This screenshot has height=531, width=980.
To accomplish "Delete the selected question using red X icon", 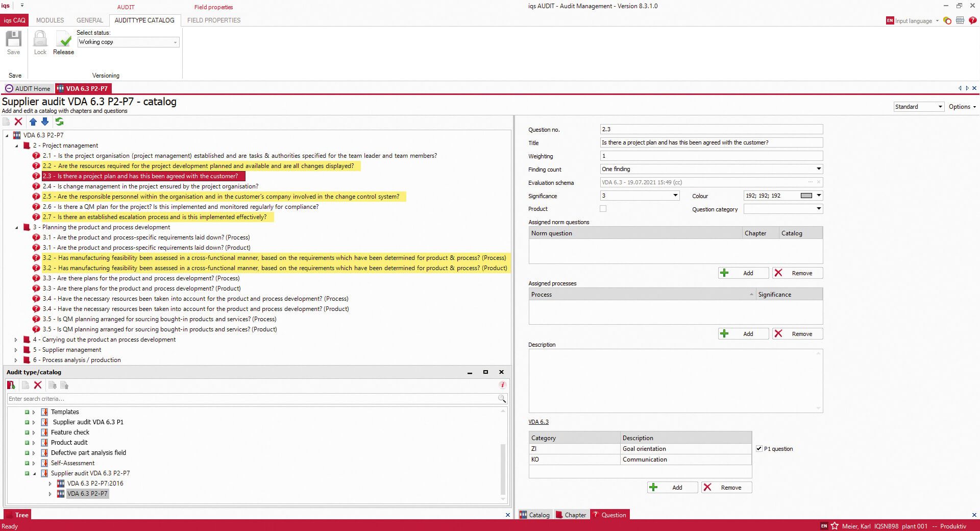I will [19, 122].
